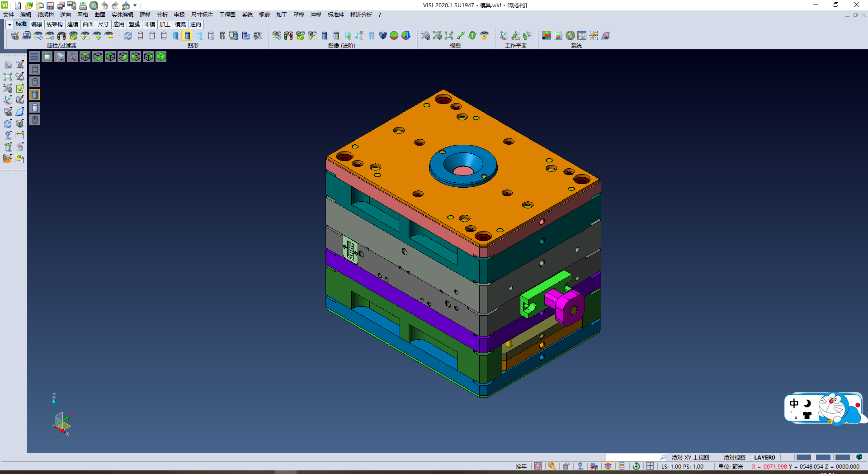This screenshot has width=868, height=474.
Task: Click the solid green cube view icon
Action: 161,57
